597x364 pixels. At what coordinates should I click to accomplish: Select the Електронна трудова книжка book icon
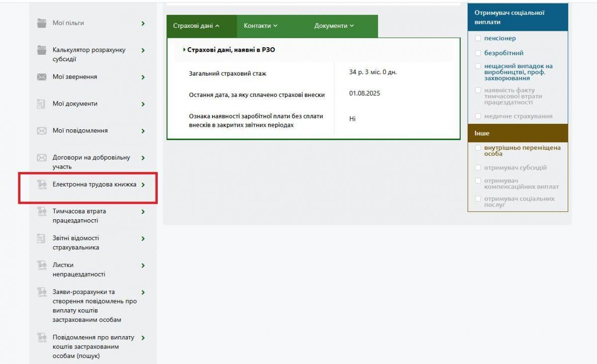point(41,184)
